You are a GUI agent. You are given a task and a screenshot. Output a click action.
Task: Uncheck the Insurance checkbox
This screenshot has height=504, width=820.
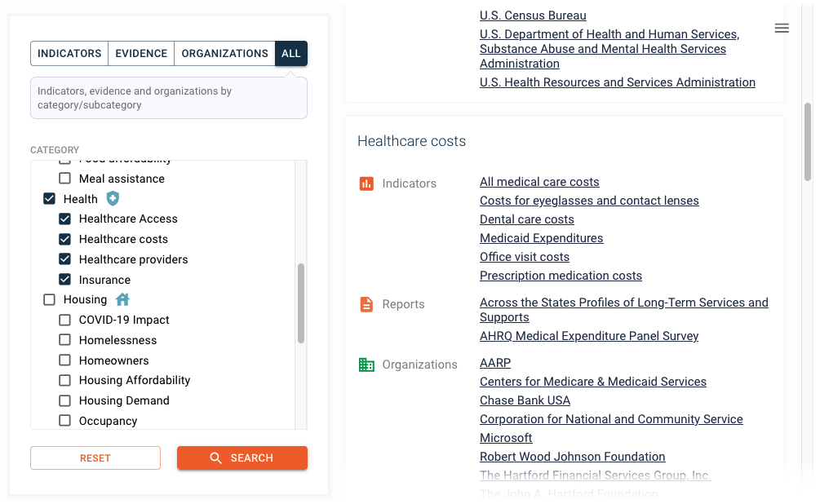64,279
